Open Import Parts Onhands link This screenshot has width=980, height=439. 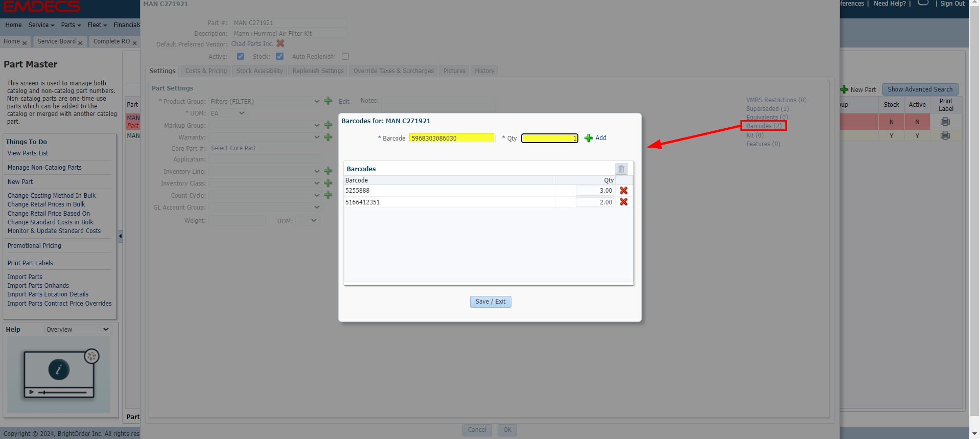pos(38,286)
